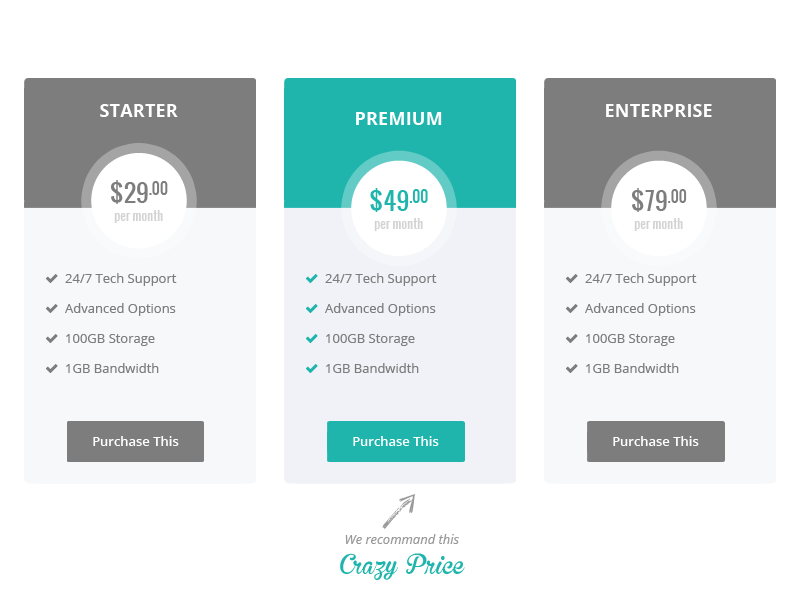This screenshot has height=600, width=800.
Task: Select the Enterprise plan price circle
Action: tap(659, 200)
